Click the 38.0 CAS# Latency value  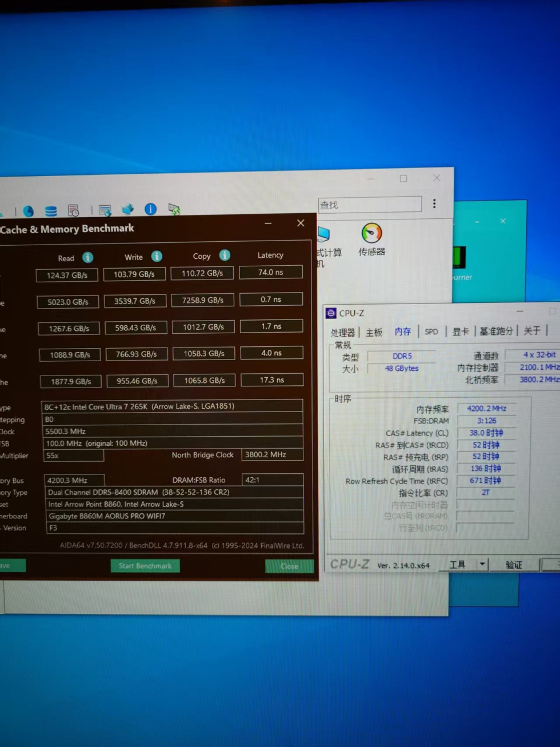pos(486,433)
